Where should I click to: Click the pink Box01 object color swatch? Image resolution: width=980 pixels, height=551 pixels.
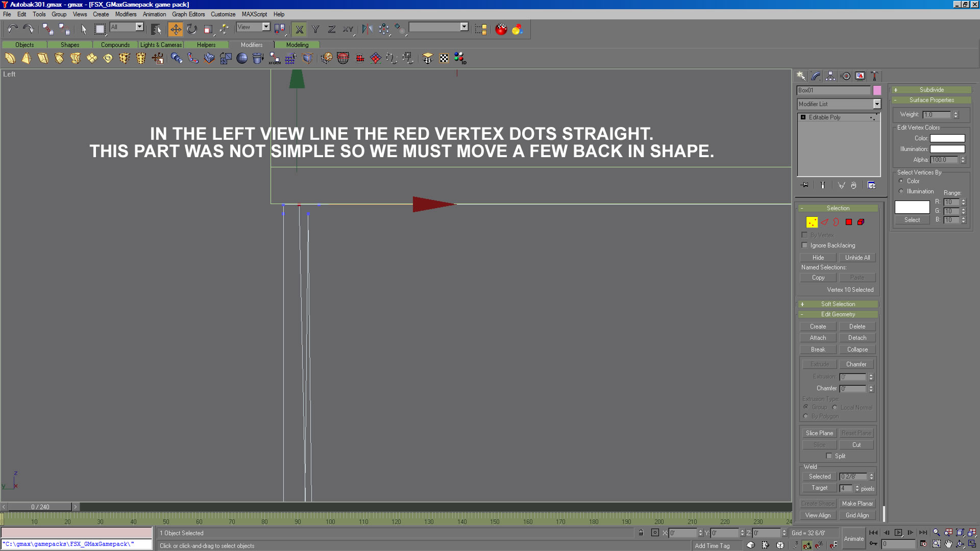(877, 90)
